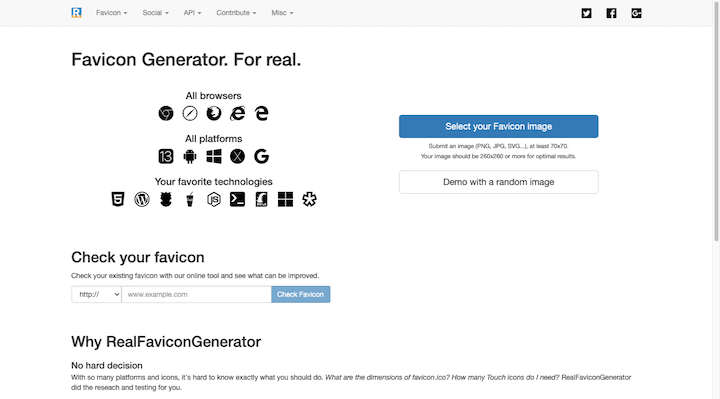The height and width of the screenshot is (399, 720).
Task: Click the Gulp cup icon
Action: [x=190, y=199]
